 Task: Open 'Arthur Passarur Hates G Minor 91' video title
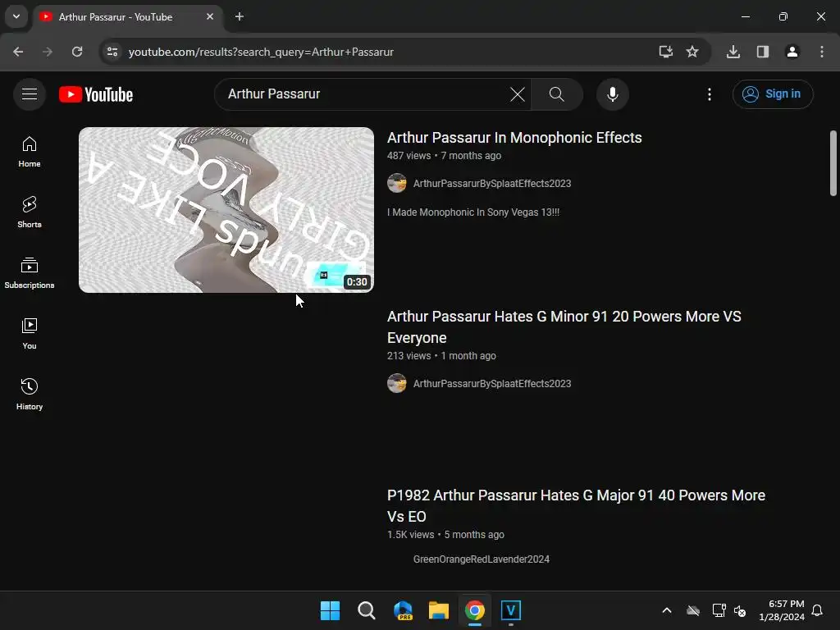564,326
